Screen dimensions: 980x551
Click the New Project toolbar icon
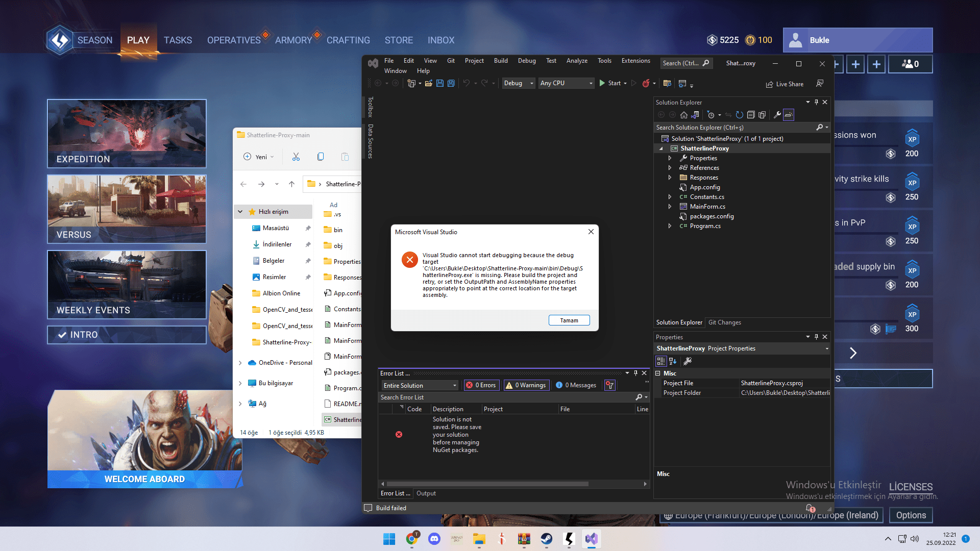pyautogui.click(x=411, y=83)
